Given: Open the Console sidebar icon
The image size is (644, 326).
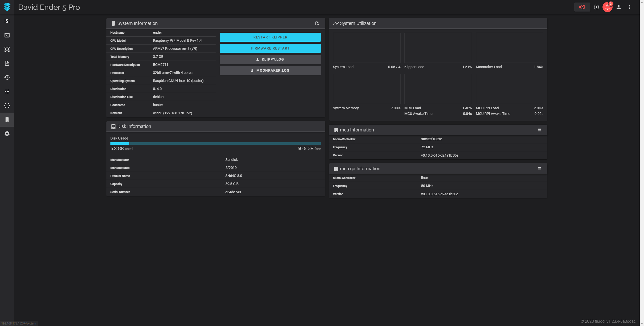Looking at the screenshot, I should (7, 35).
